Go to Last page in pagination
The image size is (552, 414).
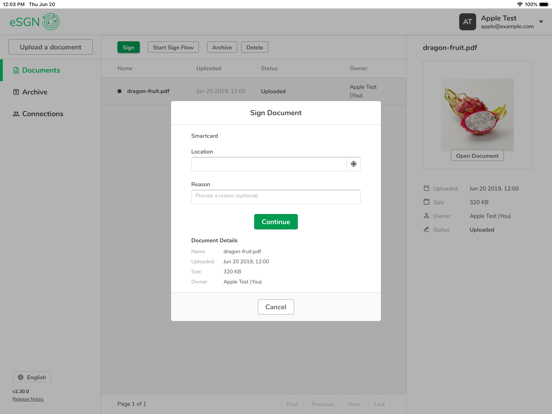point(379,404)
